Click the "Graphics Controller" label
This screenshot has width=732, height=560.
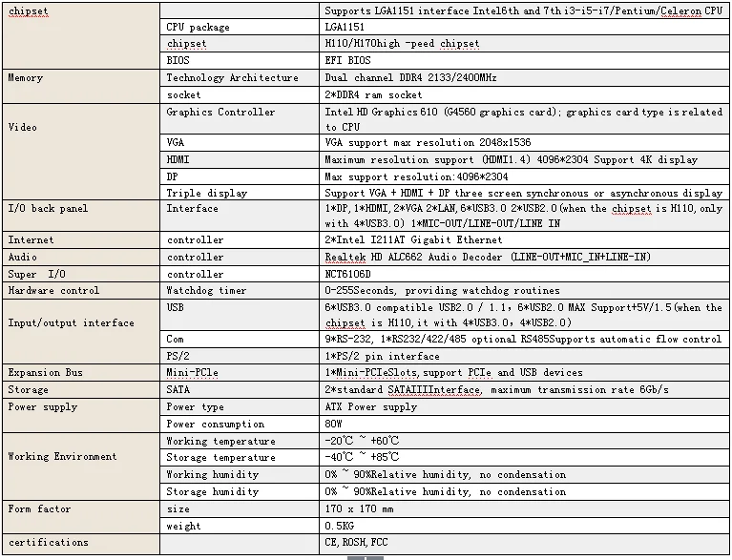pos(220,113)
